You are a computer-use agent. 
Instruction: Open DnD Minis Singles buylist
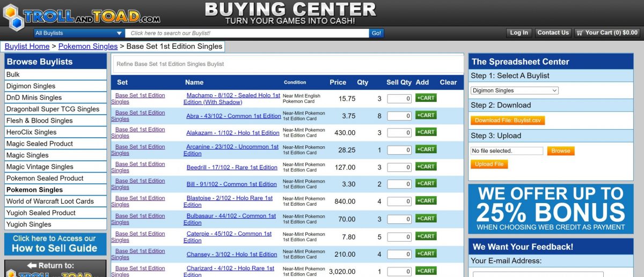click(55, 98)
